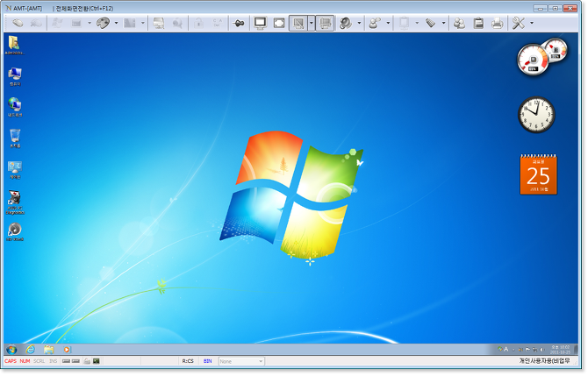
Task: Select the speaker shortcut desktop icon
Action: tap(15, 231)
